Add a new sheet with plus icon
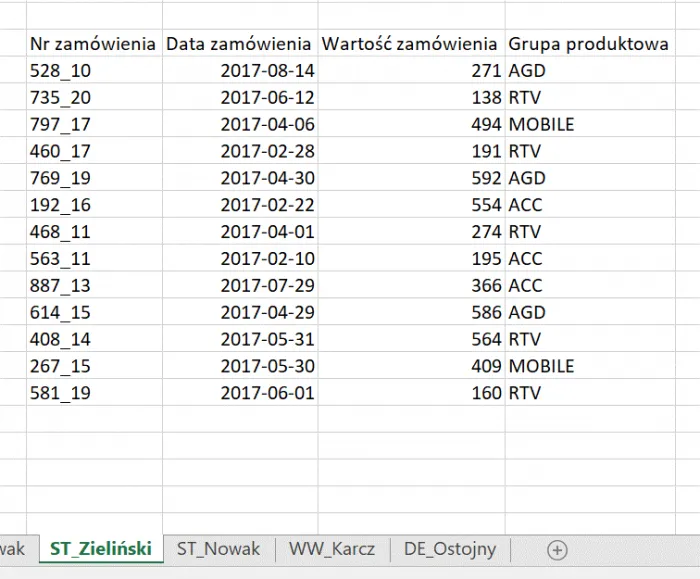 pyautogui.click(x=557, y=549)
